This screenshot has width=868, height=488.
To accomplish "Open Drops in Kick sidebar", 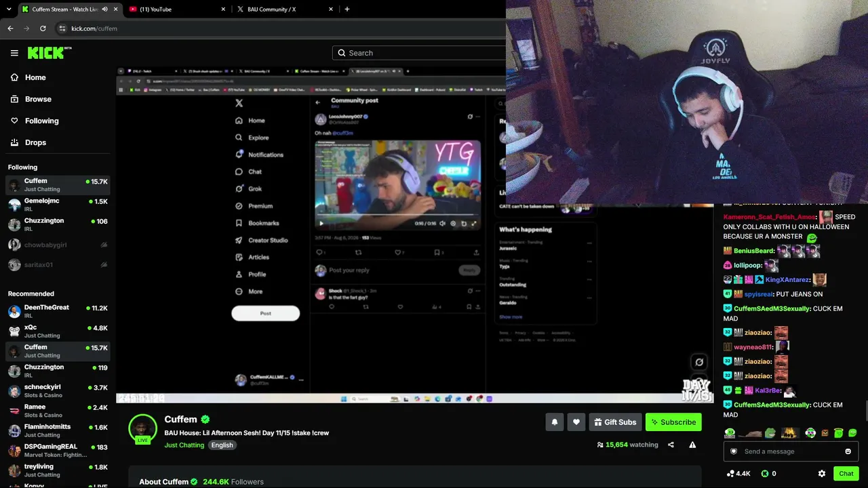I will (28, 142).
